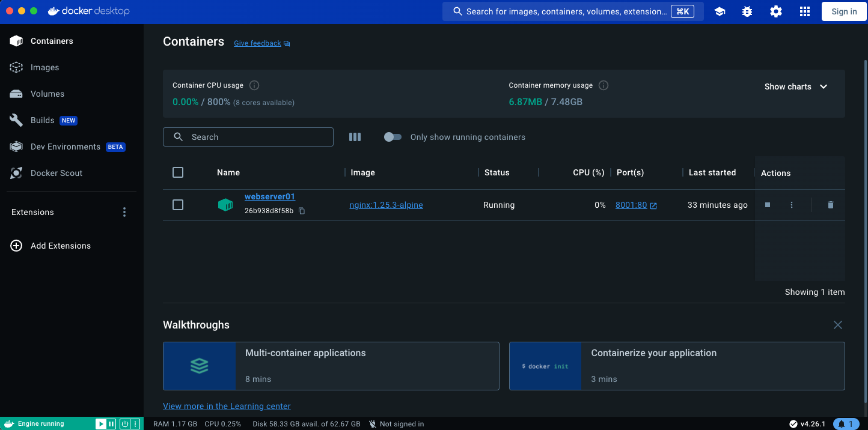Check the webserver01 row checkbox
Screen dimensions: 868x430
coord(178,205)
